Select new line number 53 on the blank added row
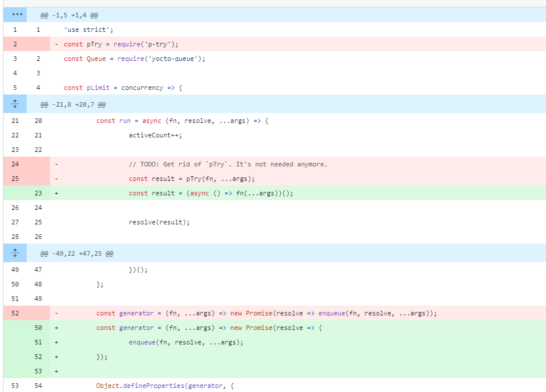 38,371
